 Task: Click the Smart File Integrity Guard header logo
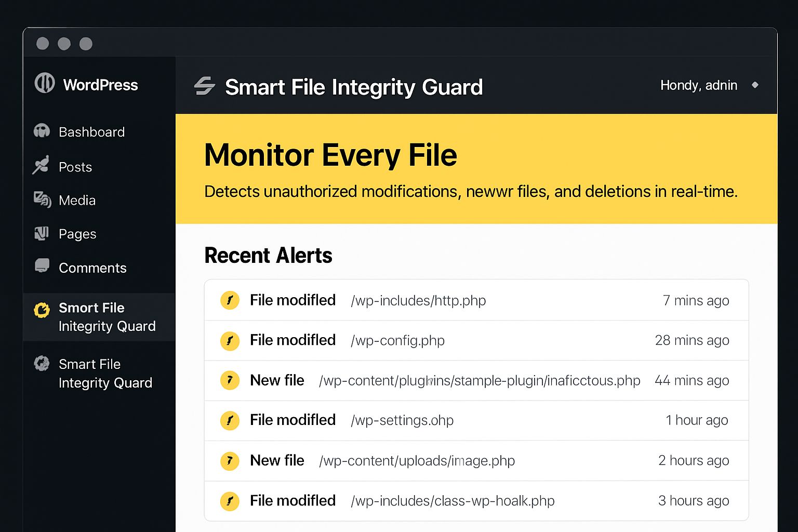pyautogui.click(x=204, y=86)
